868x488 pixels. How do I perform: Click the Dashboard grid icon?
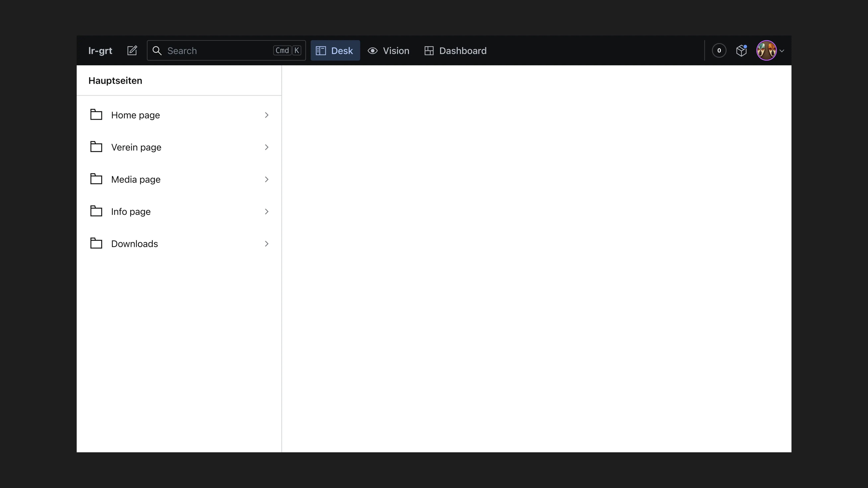[x=429, y=51]
